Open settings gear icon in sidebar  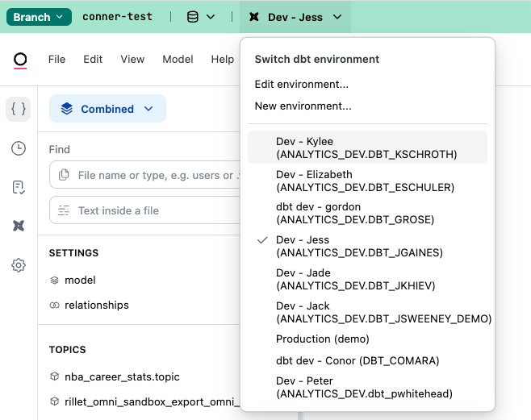19,265
